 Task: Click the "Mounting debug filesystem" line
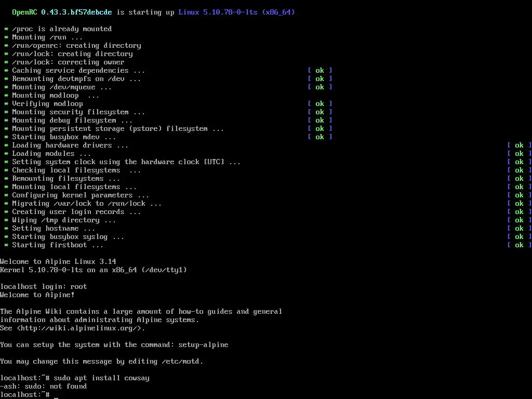(72, 121)
